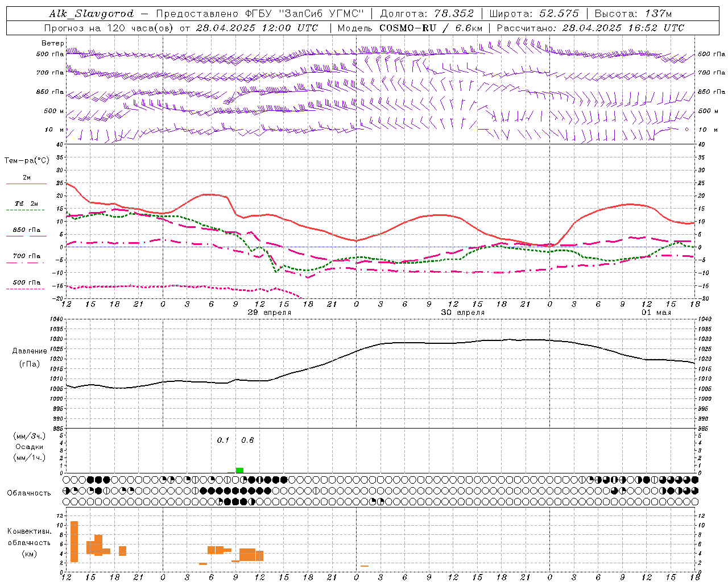
Task: Click the '(км)' unit under convective cloudiness
Action: tap(30, 554)
